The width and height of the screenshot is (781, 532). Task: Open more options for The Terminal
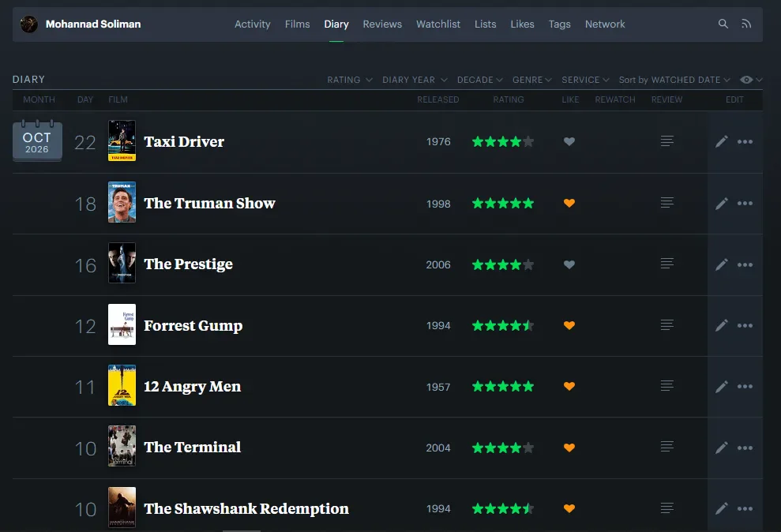[x=745, y=448]
